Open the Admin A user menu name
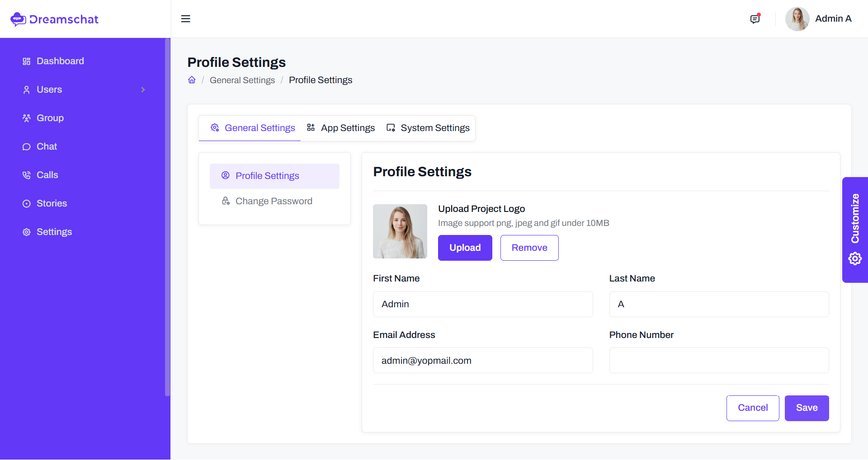This screenshot has width=868, height=460. tap(833, 19)
